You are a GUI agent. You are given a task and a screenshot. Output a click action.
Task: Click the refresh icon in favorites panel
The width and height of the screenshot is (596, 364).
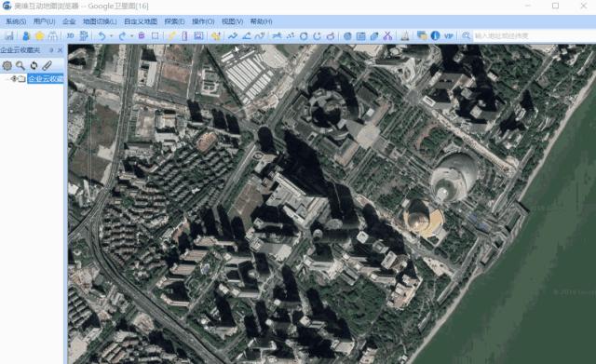tap(34, 65)
